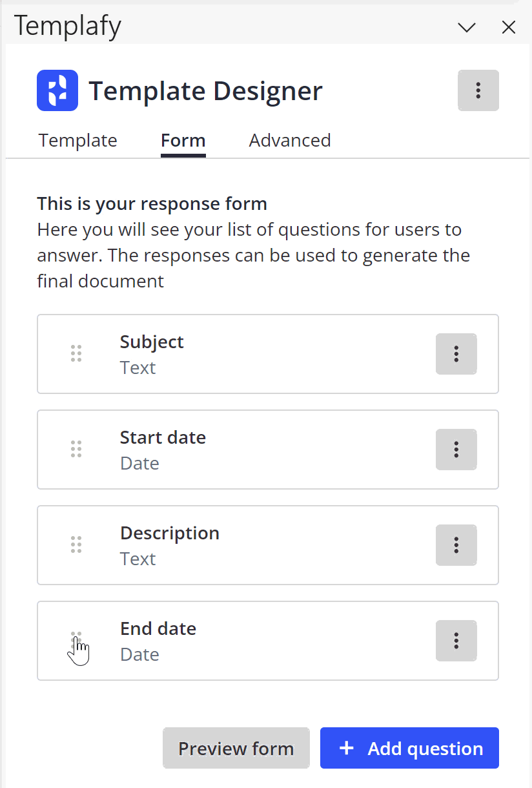The height and width of the screenshot is (788, 532).
Task: Click the Add question button
Action: pyautogui.click(x=409, y=748)
